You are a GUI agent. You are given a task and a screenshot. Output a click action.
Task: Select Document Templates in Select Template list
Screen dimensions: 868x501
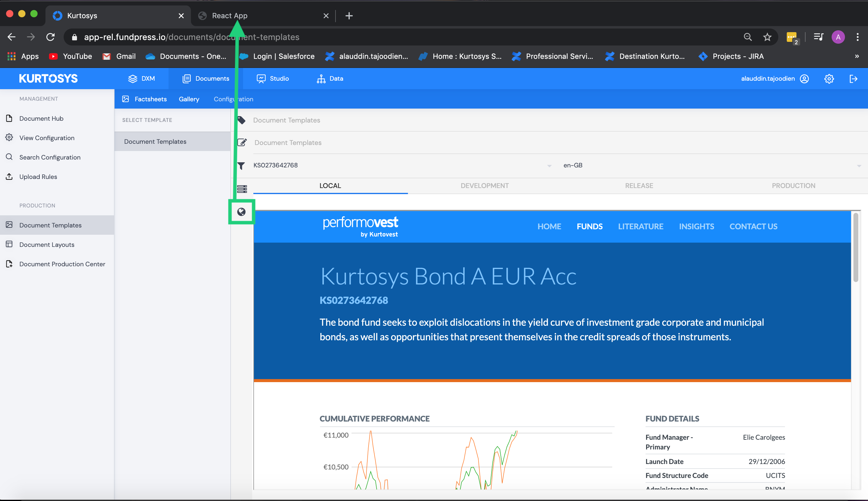point(172,141)
